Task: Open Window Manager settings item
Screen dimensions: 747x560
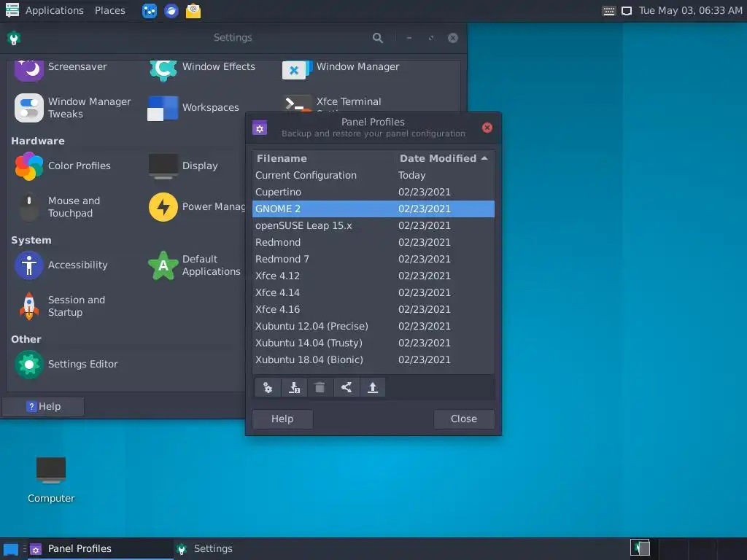Action: (341, 69)
